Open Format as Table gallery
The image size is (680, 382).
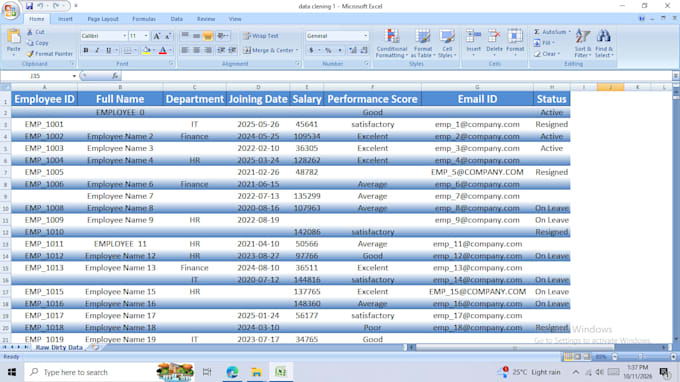pos(422,43)
